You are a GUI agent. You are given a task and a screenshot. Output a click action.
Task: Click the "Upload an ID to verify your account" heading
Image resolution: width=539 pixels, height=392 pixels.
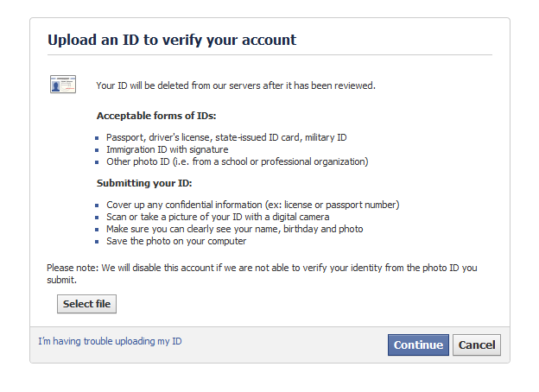pos(172,40)
